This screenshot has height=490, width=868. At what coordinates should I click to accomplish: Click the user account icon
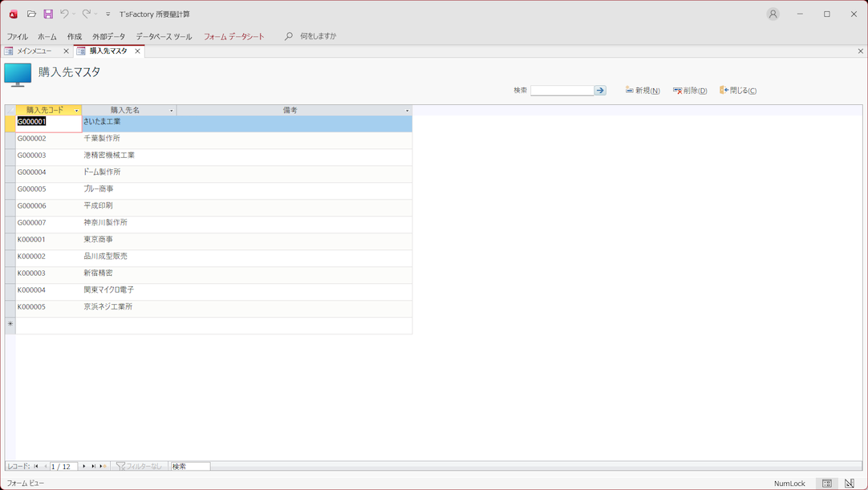(x=773, y=14)
